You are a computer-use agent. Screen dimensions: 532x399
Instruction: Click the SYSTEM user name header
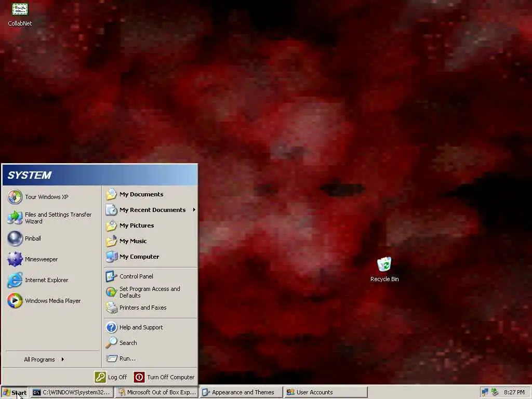pos(30,175)
